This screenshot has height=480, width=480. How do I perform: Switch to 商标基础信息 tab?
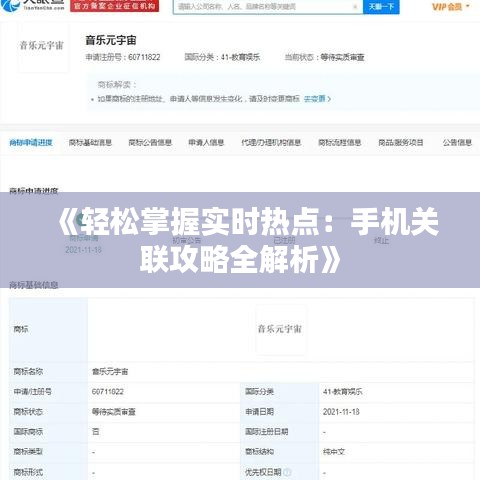point(90,143)
